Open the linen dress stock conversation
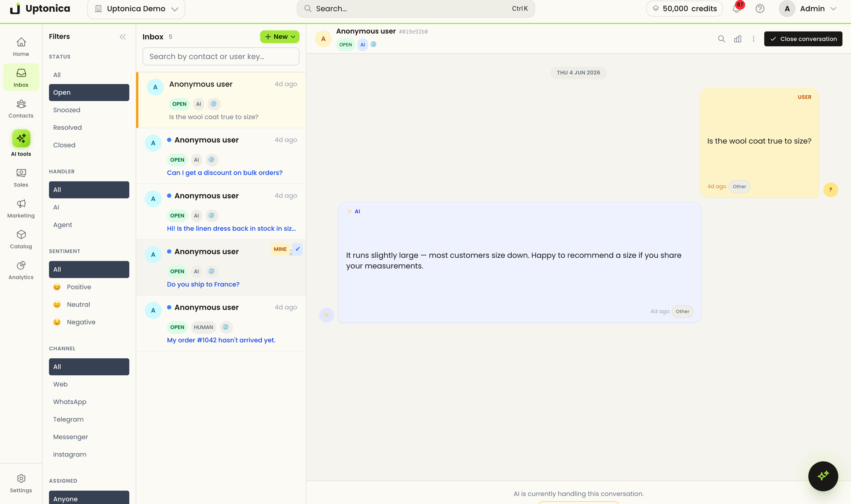 point(221,212)
